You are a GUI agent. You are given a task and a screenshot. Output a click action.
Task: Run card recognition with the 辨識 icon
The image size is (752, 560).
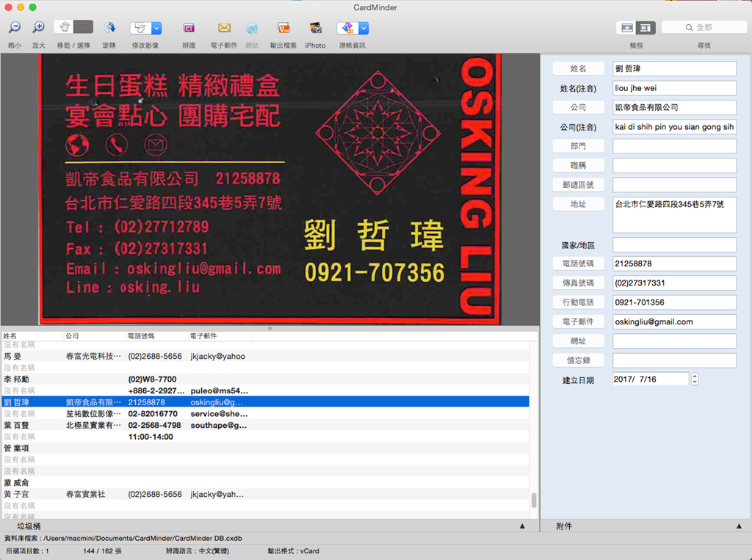(x=189, y=28)
